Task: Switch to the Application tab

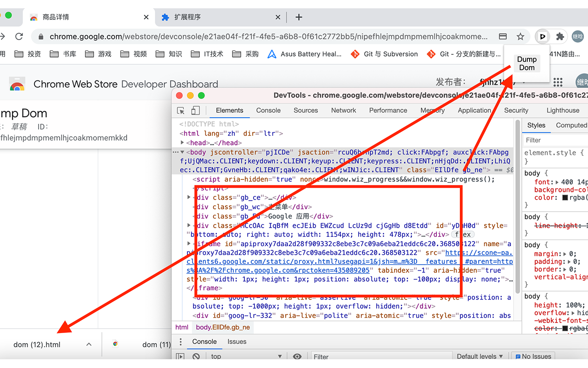Action: pos(474,110)
